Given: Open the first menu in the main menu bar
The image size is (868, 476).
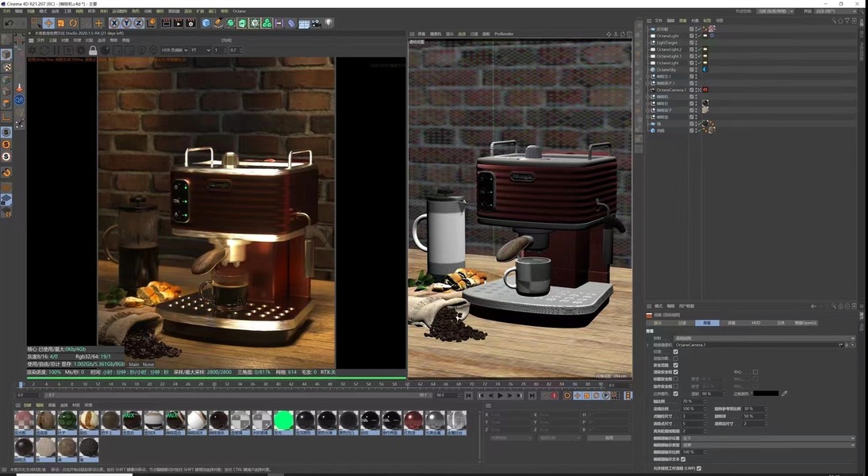Looking at the screenshot, I should point(6,11).
